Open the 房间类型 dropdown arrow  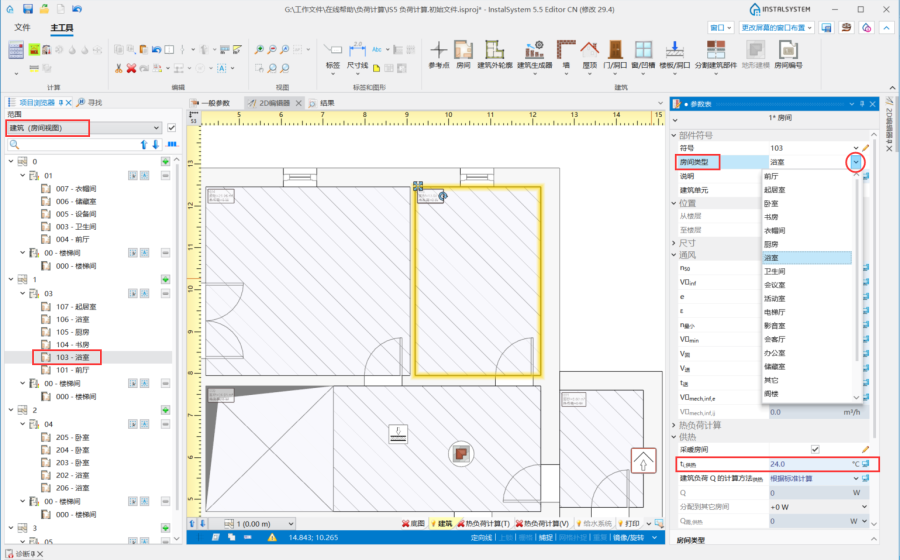(856, 162)
